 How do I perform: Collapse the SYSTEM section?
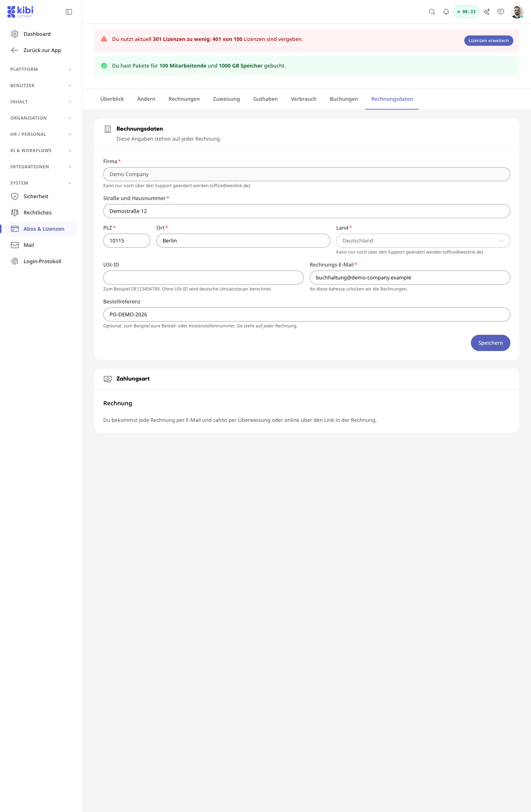(x=41, y=183)
